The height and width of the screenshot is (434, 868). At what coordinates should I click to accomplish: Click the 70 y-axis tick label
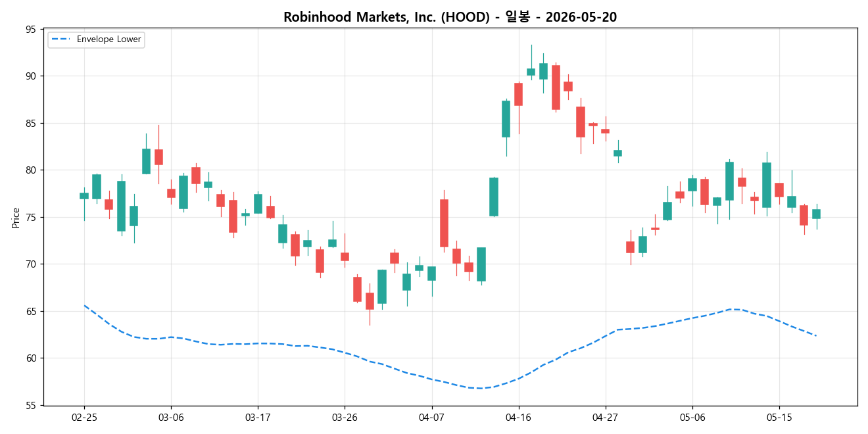32,264
